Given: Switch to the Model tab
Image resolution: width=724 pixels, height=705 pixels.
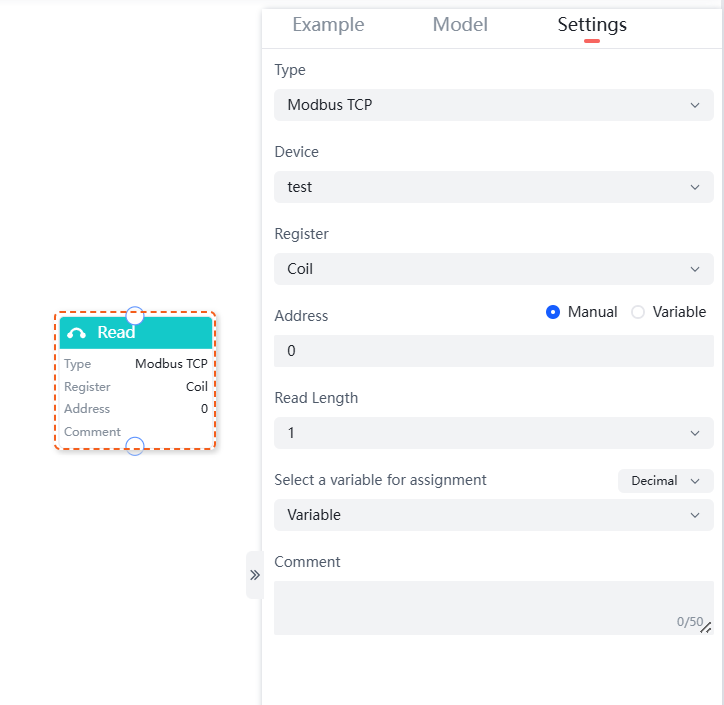Looking at the screenshot, I should [460, 25].
